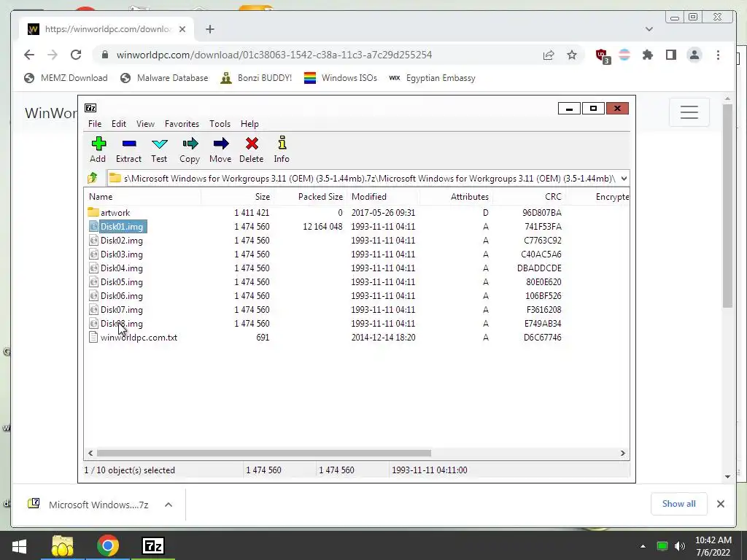Open the Favorites menu
The height and width of the screenshot is (560, 747).
pyautogui.click(x=182, y=124)
